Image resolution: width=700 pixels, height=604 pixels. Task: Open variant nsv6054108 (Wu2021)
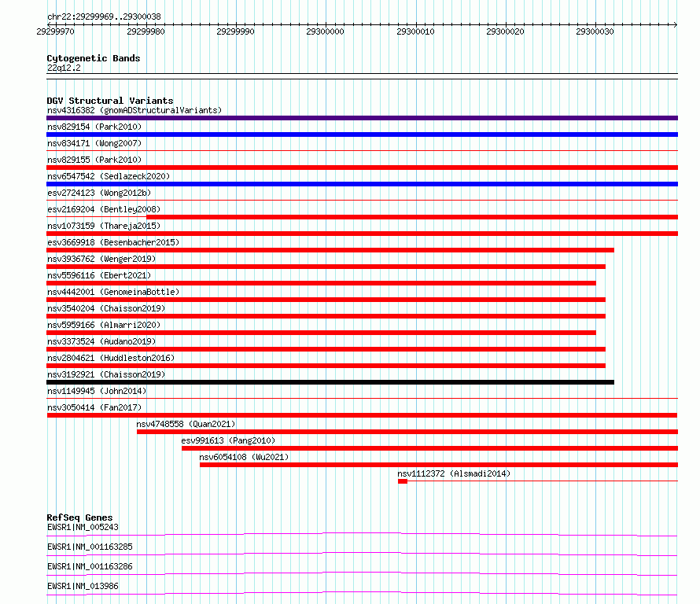(244, 457)
